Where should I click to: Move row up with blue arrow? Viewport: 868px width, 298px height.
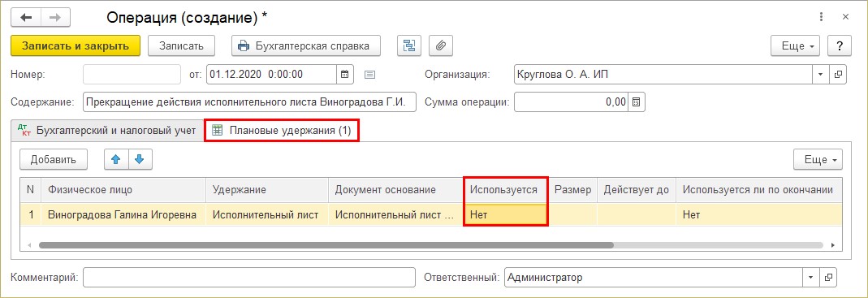pyautogui.click(x=116, y=159)
